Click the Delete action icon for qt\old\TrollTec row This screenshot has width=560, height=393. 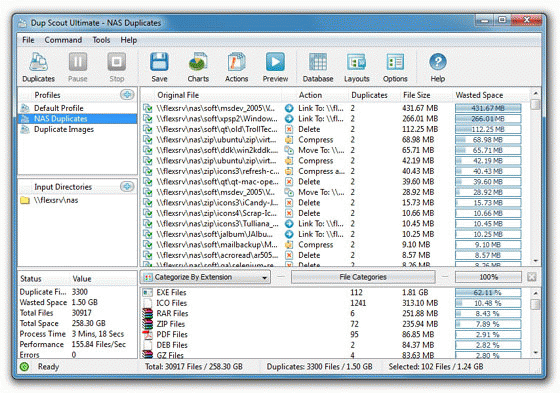pos(289,129)
